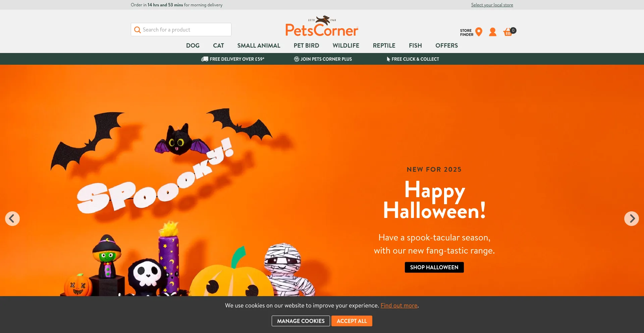Expand the Reptile category
Screen dimensions: 644x333
pos(384,46)
